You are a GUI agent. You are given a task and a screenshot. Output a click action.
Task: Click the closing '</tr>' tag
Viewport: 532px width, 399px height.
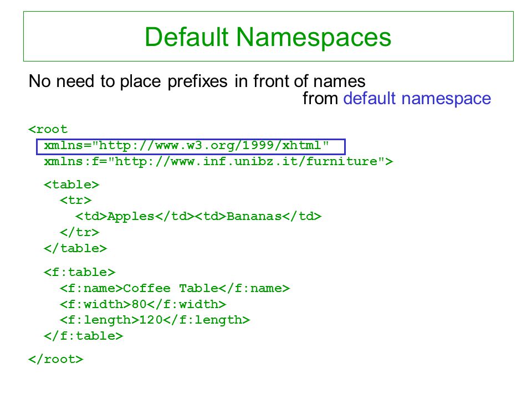(79, 232)
